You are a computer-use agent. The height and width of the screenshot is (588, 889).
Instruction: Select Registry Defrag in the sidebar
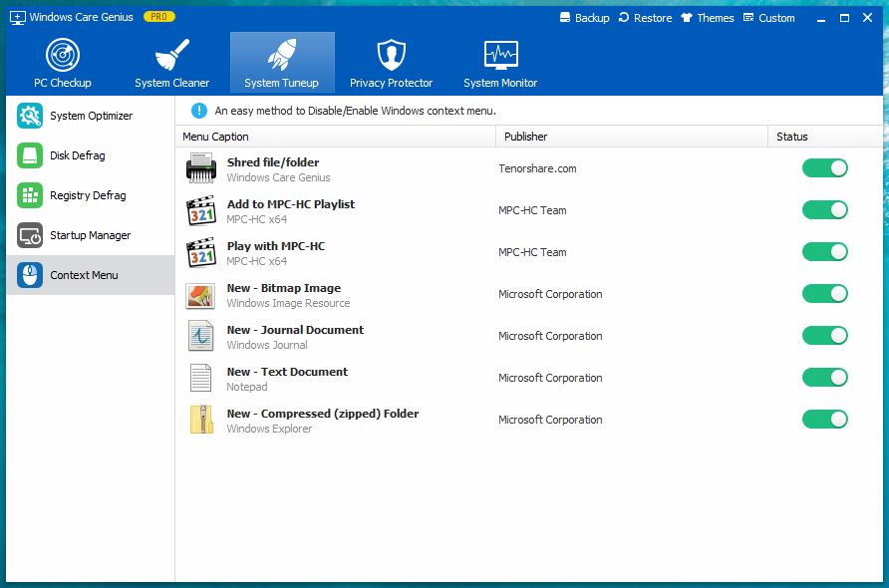click(x=91, y=195)
